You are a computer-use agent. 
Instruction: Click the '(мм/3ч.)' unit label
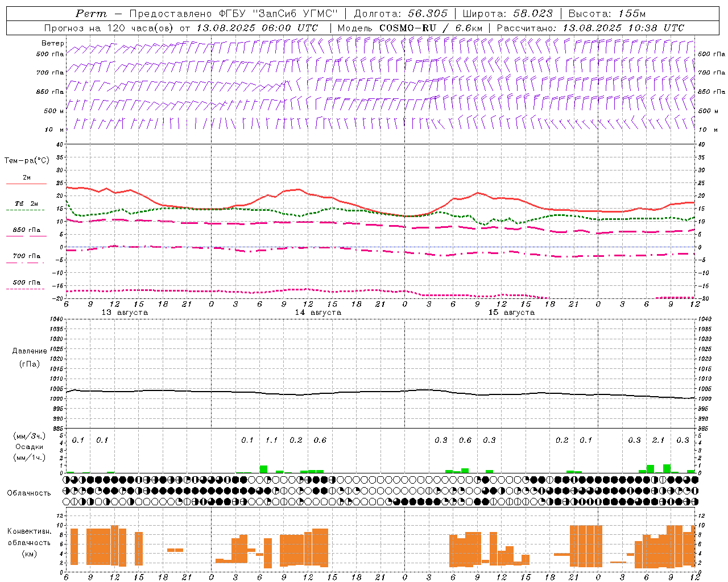click(x=29, y=436)
